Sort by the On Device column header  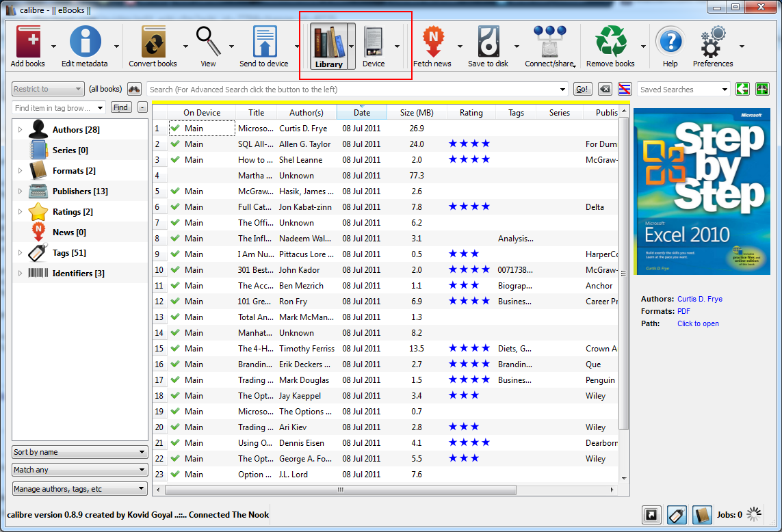point(202,113)
